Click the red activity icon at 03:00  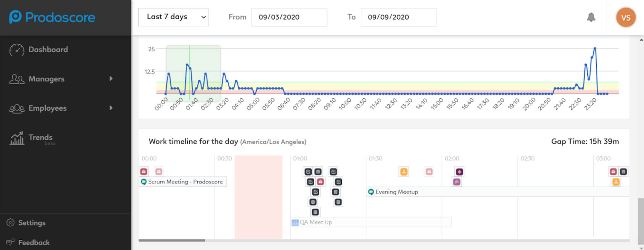613,171
